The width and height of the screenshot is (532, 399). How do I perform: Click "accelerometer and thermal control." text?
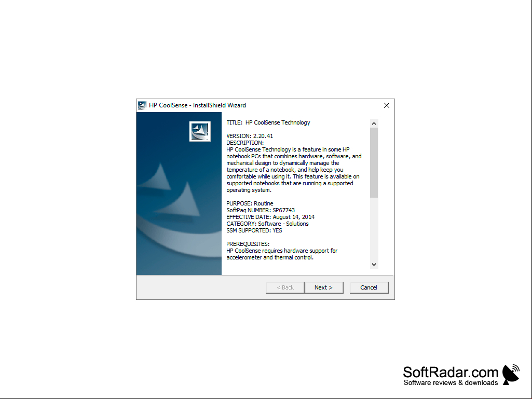pos(270,257)
